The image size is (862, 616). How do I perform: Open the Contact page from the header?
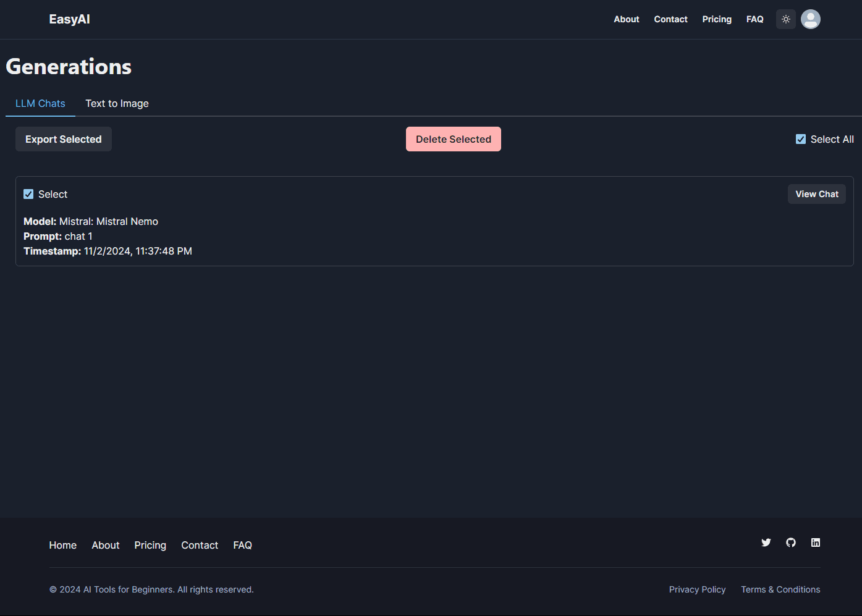point(670,19)
